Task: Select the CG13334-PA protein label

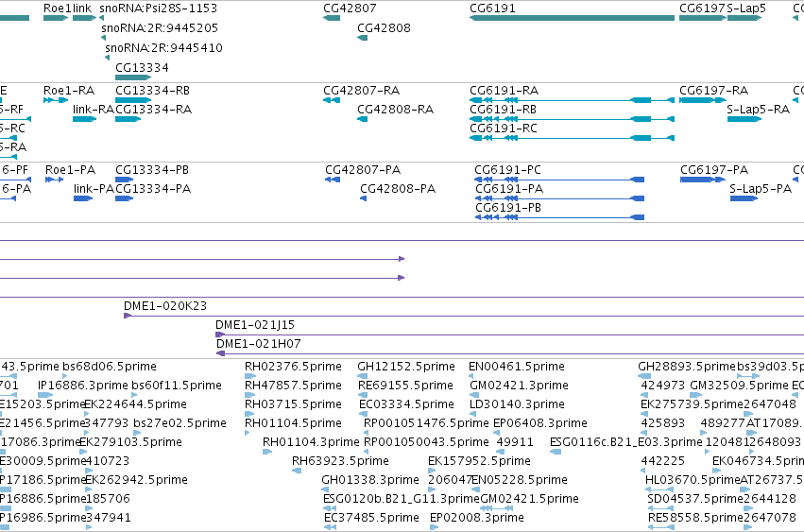Action: click(x=153, y=189)
